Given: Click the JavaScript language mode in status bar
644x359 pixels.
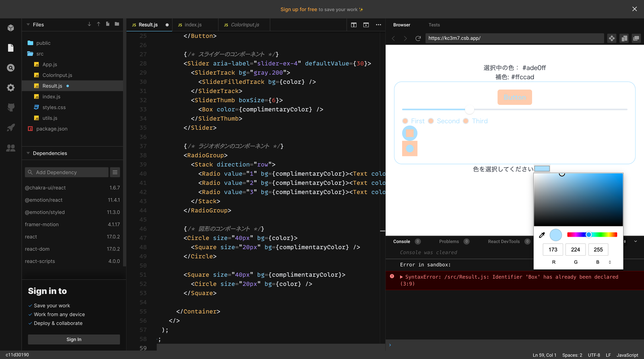Looking at the screenshot, I should 627,355.
